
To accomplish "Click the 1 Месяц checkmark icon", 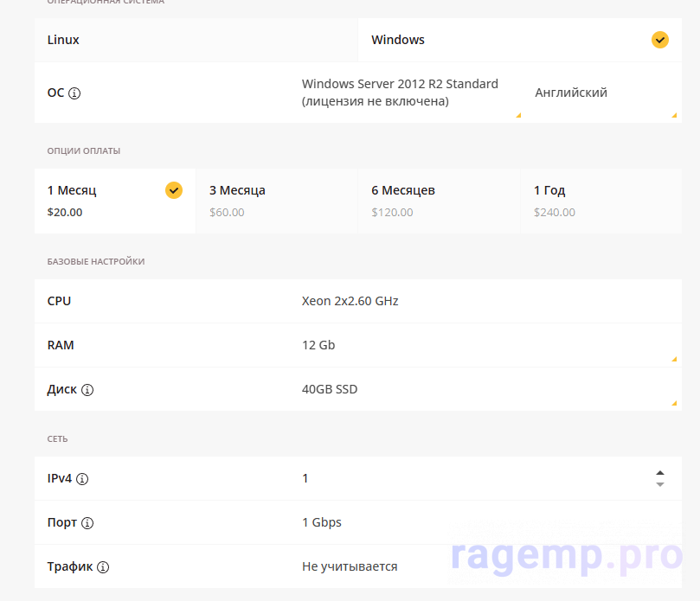I will click(x=174, y=190).
